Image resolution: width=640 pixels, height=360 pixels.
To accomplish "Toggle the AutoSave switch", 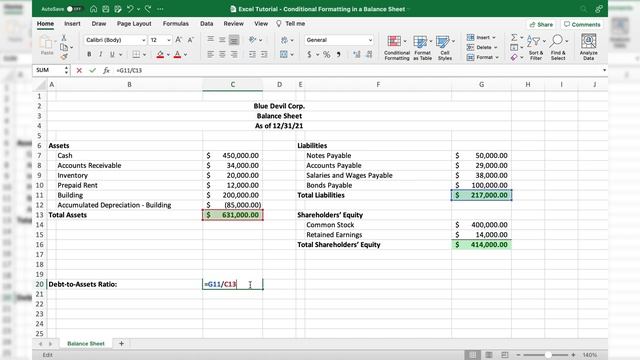I will (74, 9).
